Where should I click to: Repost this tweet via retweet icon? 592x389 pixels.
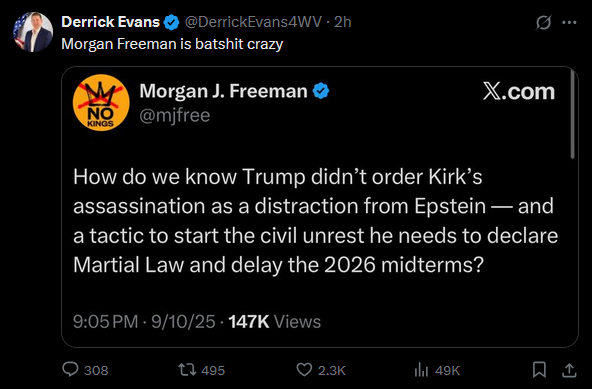tap(187, 370)
